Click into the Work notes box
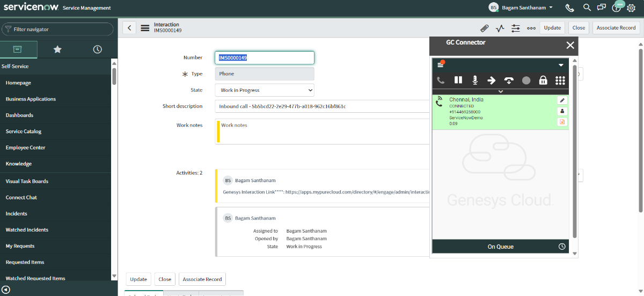Image resolution: width=644 pixels, height=296 pixels. [322, 132]
